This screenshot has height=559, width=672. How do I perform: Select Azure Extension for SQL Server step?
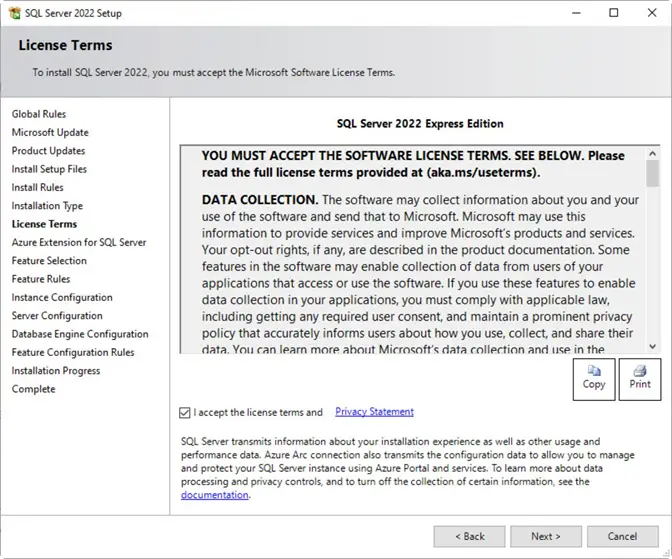tap(79, 242)
